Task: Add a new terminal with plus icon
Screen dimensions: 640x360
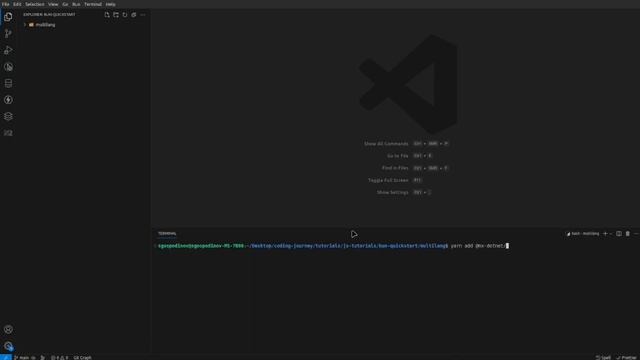Action: point(605,234)
